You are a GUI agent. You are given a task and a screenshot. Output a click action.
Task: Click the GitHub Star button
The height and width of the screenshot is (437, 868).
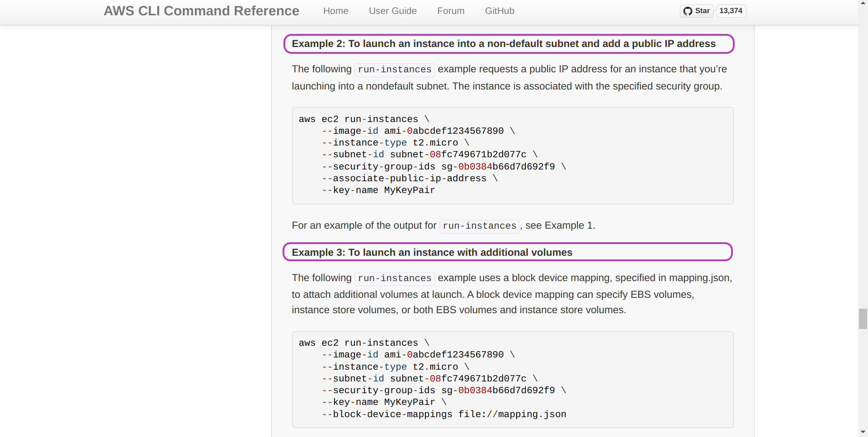click(697, 11)
